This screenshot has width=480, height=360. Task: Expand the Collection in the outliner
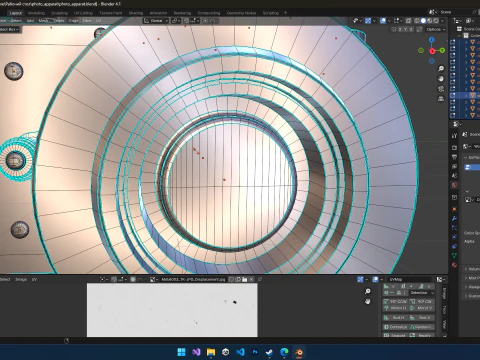pos(460,35)
